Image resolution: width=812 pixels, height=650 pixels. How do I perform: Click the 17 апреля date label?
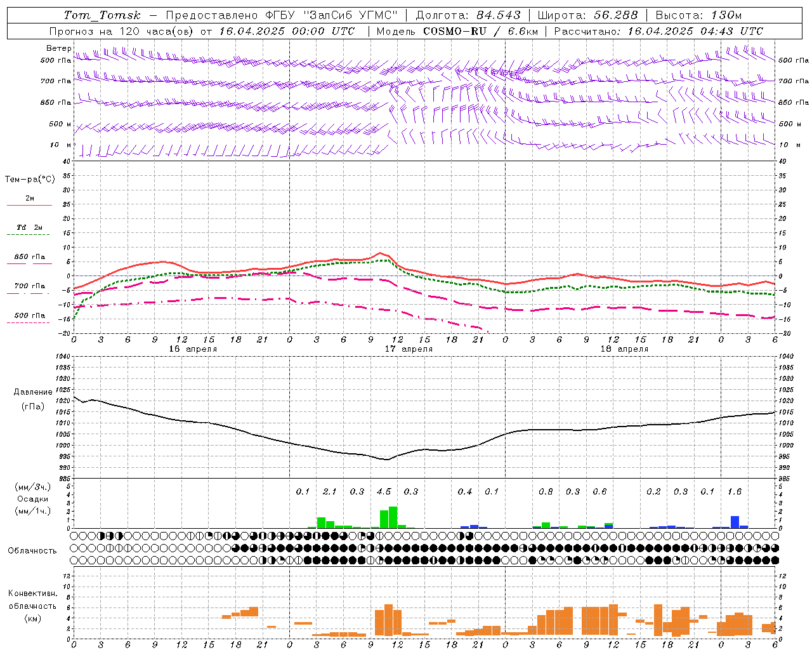409,349
